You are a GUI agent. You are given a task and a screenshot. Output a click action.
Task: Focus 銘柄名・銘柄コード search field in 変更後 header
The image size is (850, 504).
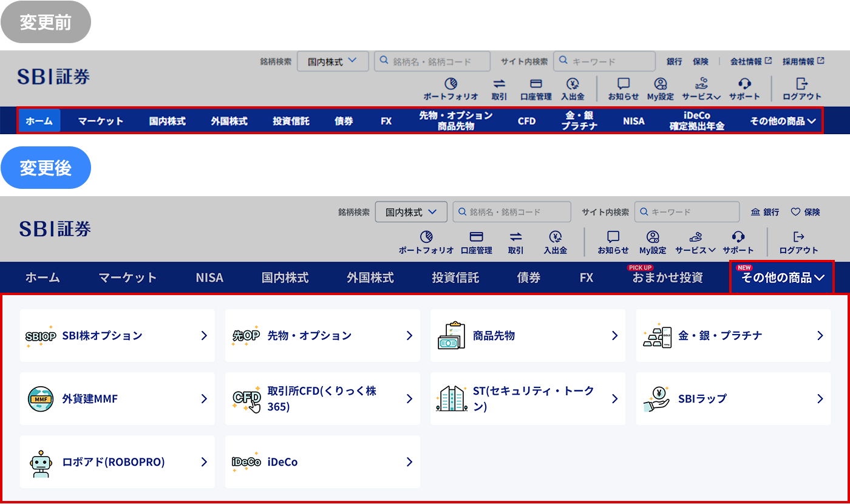(x=512, y=212)
